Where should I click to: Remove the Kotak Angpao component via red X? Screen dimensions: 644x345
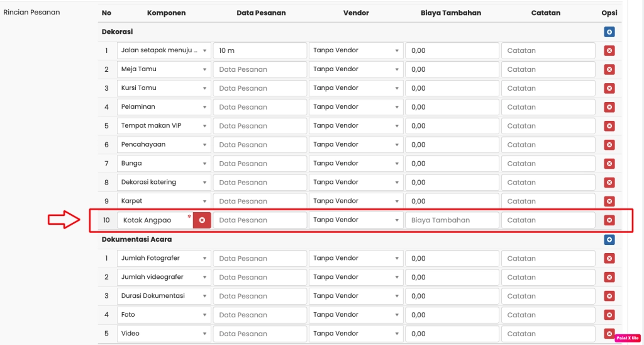point(202,220)
